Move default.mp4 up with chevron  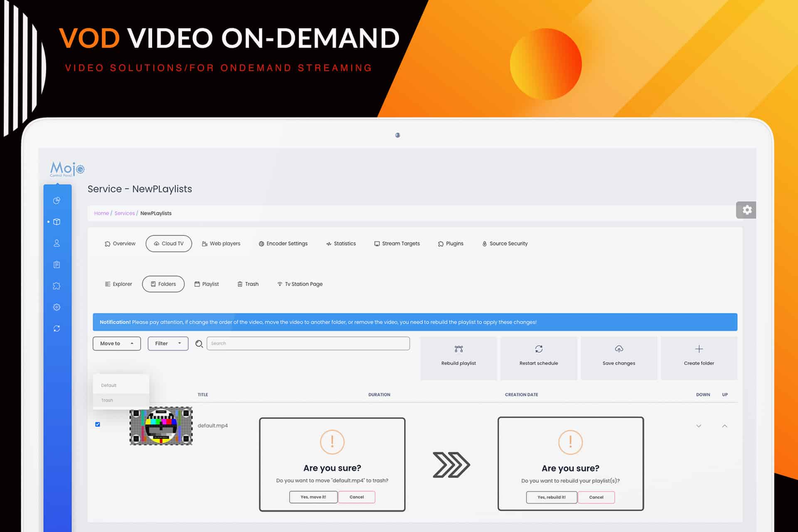coord(724,426)
